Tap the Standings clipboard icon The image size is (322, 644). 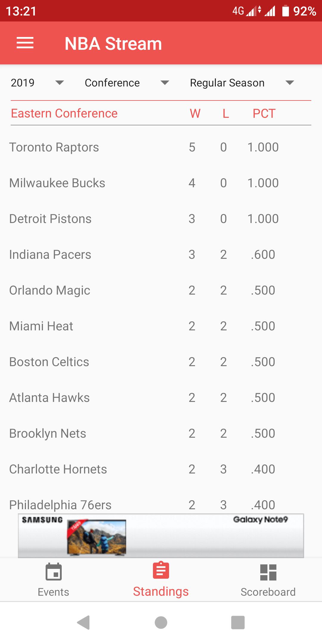pyautogui.click(x=161, y=570)
